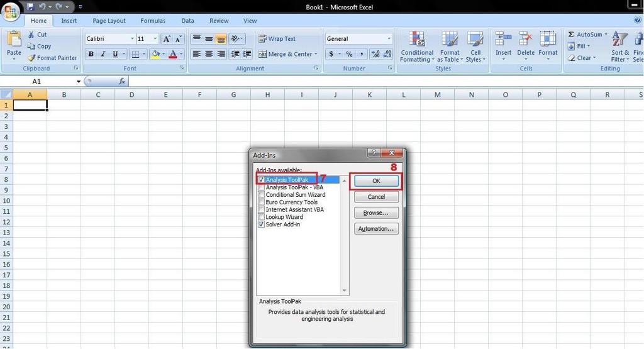The image size is (644, 349).
Task: Copy the selected cell
Action: [x=39, y=47]
